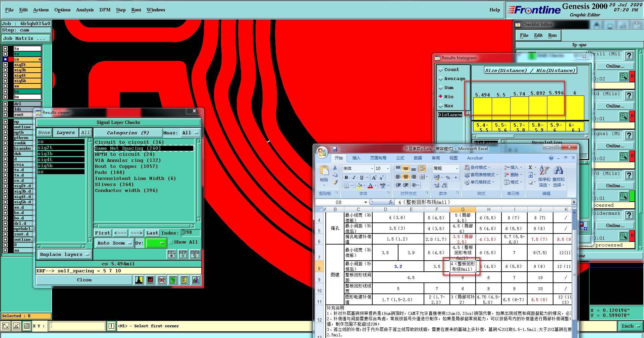This screenshot has height=338, width=644.
Task: Open the Replace layers dropdown
Action: [64, 255]
